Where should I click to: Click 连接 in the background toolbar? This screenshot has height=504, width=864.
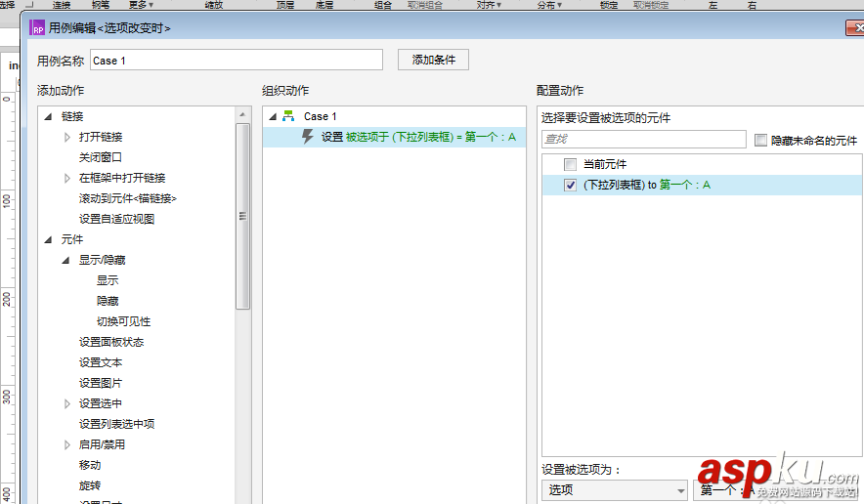pos(62,5)
